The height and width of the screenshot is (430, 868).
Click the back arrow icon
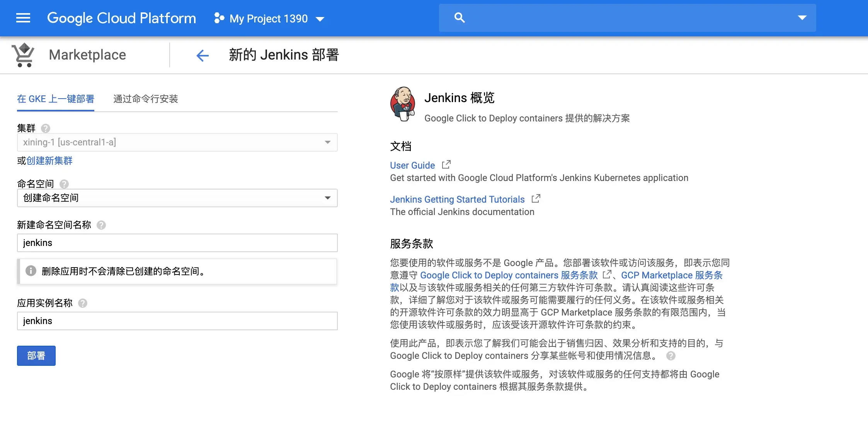pos(203,56)
